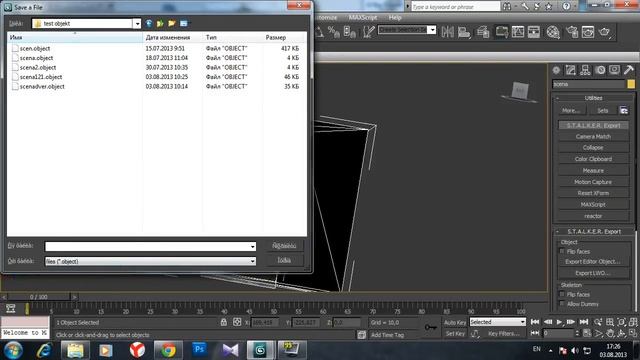Viewport: 640px width, 360px height.
Task: Click the selection lock toggle icon
Action: tap(224, 322)
